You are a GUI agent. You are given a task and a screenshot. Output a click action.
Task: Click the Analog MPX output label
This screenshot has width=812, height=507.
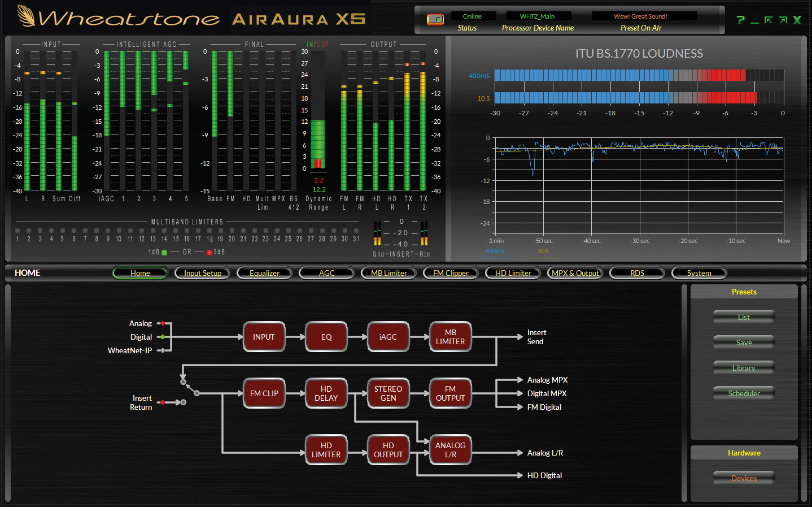[x=547, y=380]
